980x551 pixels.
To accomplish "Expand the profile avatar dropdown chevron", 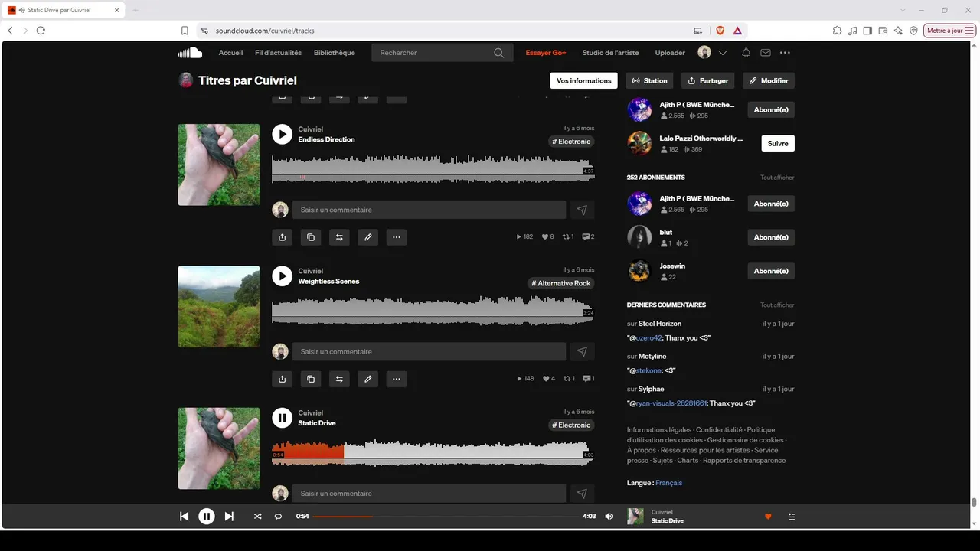I will [722, 53].
